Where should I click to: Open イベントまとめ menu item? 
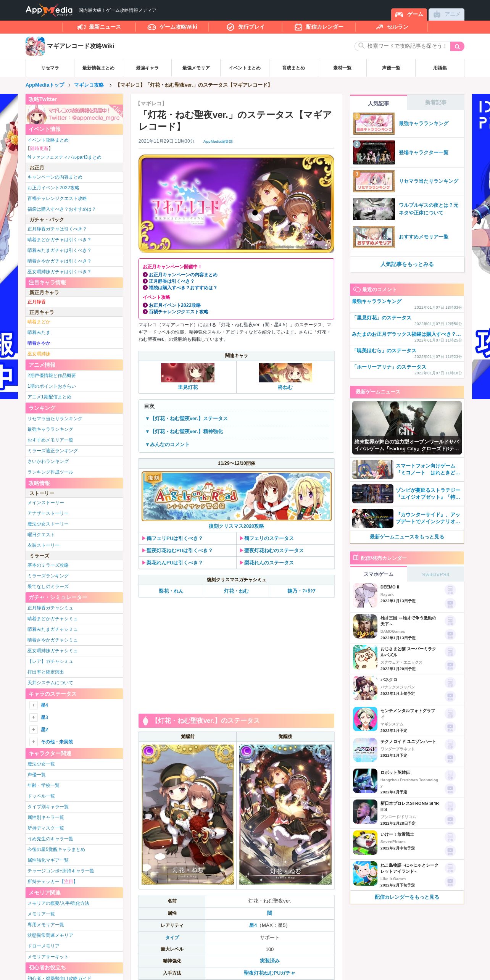pos(245,68)
